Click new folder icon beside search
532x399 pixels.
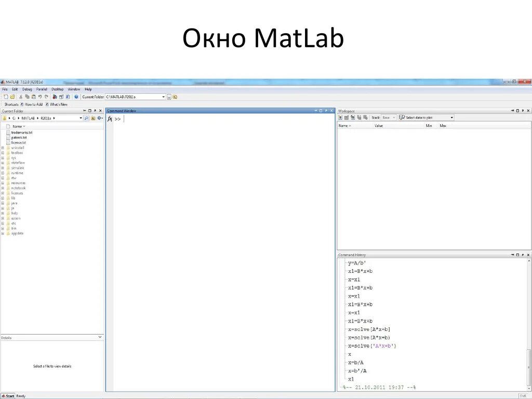(x=93, y=118)
